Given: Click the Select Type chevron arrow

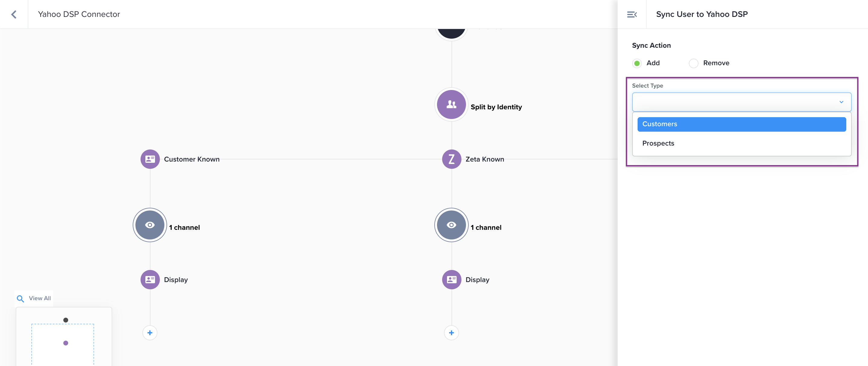Looking at the screenshot, I should coord(841,102).
